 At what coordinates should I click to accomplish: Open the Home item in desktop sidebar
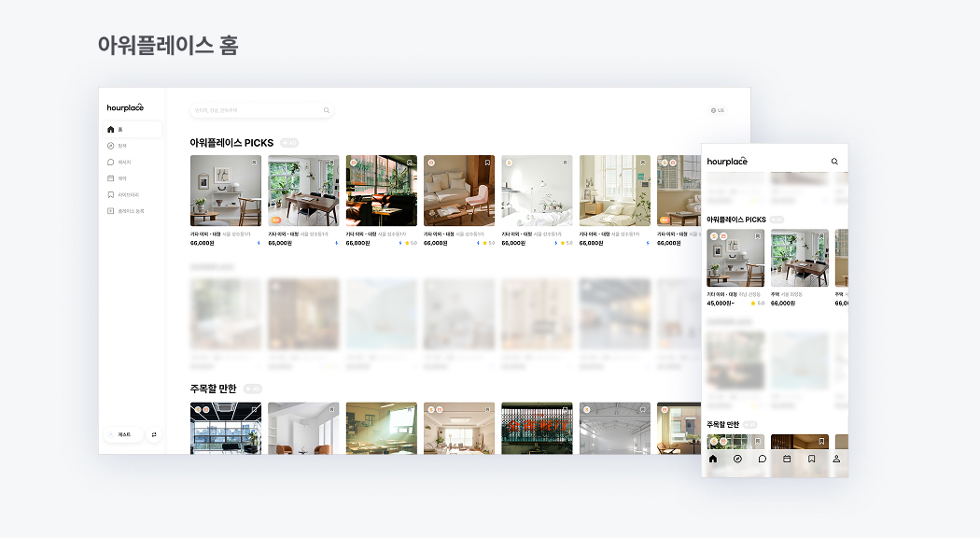(133, 130)
